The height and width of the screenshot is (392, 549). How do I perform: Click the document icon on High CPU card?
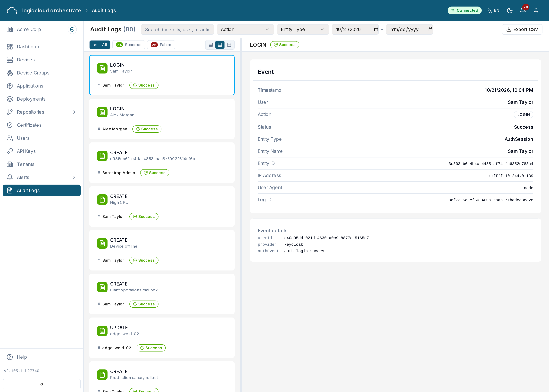pos(102,200)
